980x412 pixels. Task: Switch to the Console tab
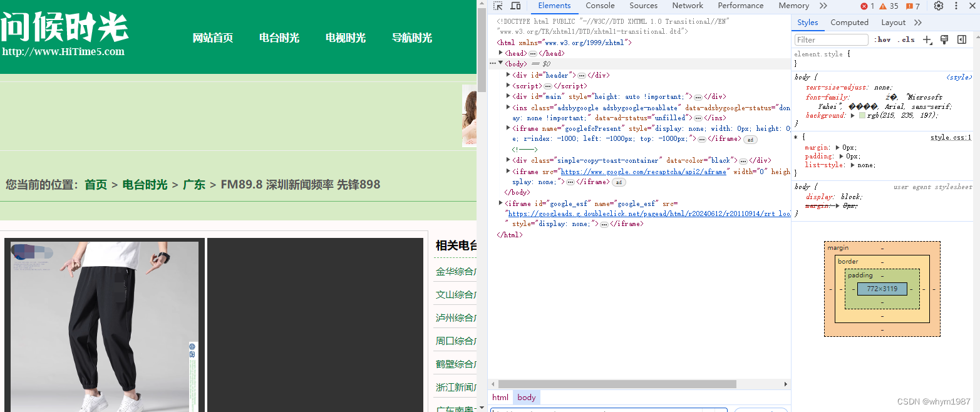[x=600, y=6]
